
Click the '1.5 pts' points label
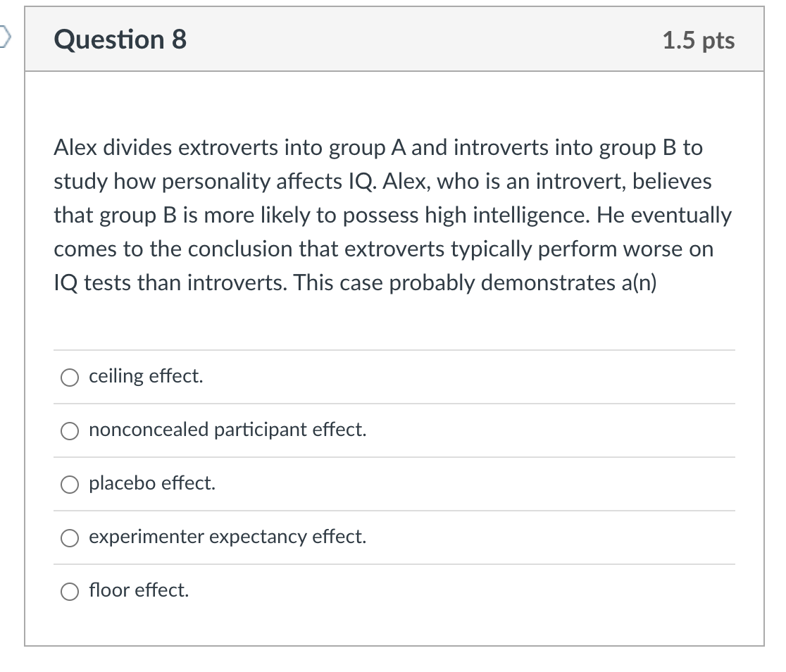point(699,40)
